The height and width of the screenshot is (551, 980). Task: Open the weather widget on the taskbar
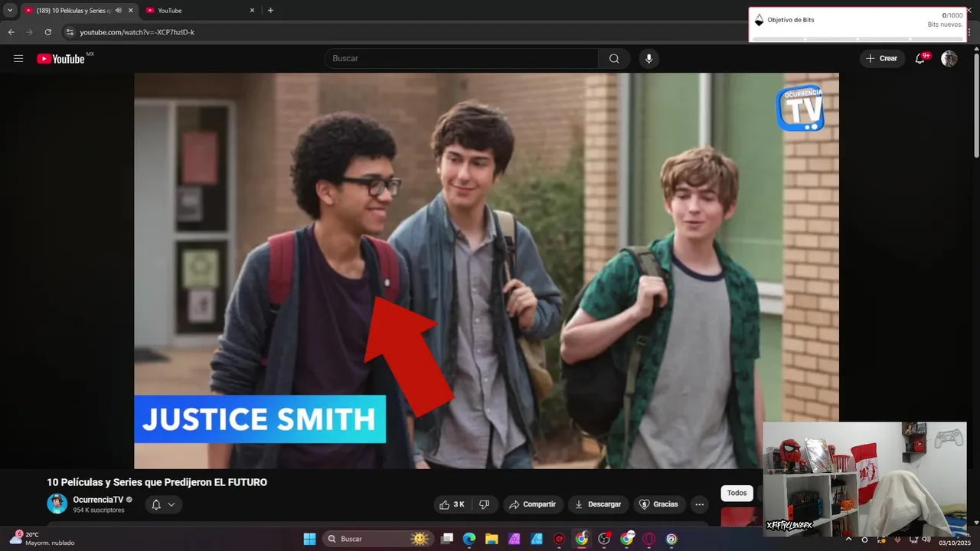pyautogui.click(x=42, y=539)
